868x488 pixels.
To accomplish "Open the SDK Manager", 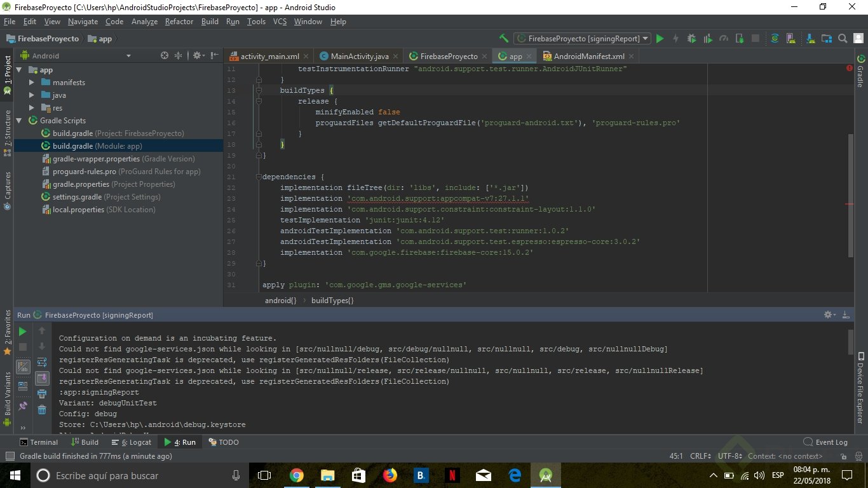I will [810, 39].
